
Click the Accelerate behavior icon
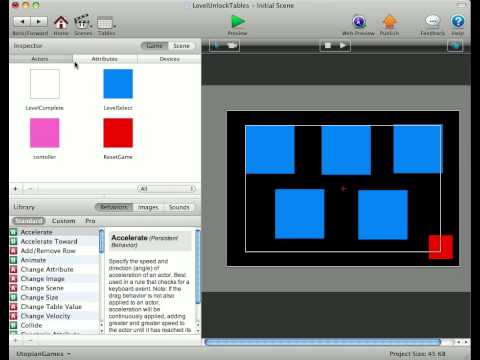(13, 232)
